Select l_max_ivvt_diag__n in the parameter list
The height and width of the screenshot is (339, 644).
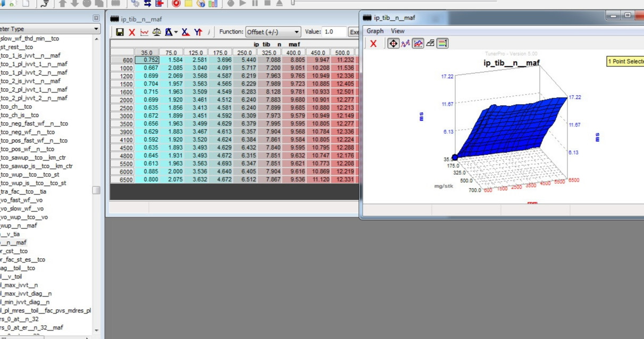tap(26, 293)
